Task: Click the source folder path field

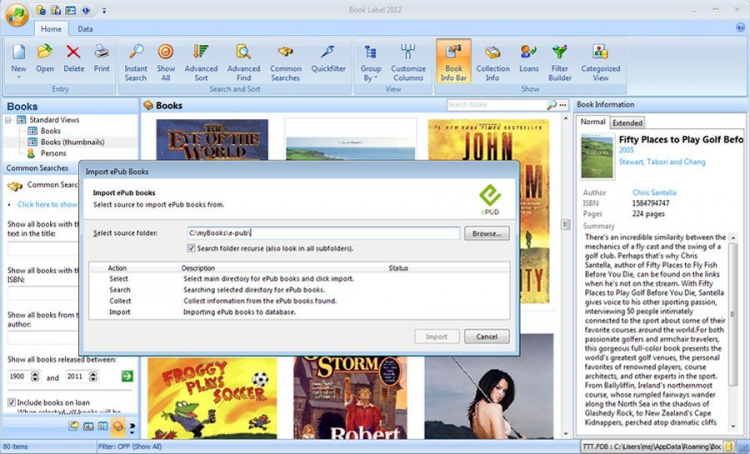Action: coord(323,233)
